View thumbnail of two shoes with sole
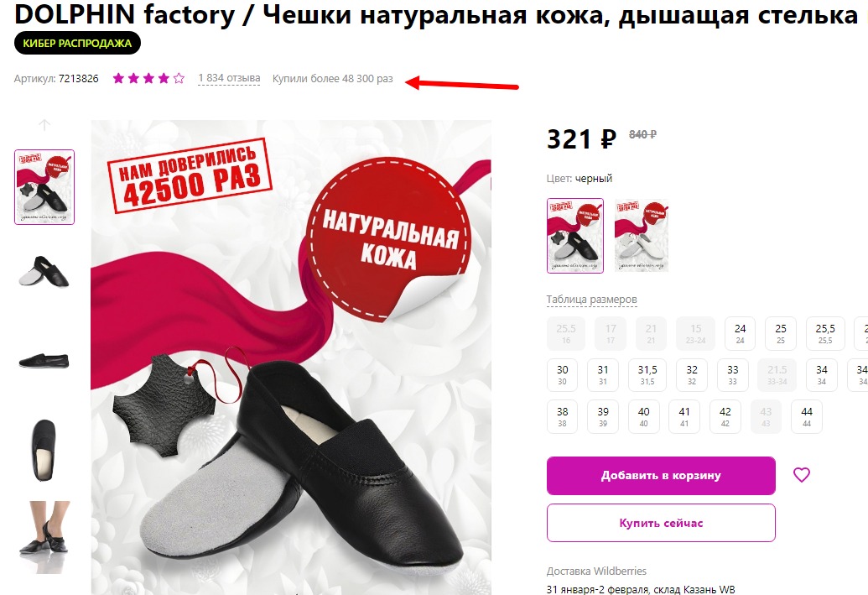 (x=44, y=272)
